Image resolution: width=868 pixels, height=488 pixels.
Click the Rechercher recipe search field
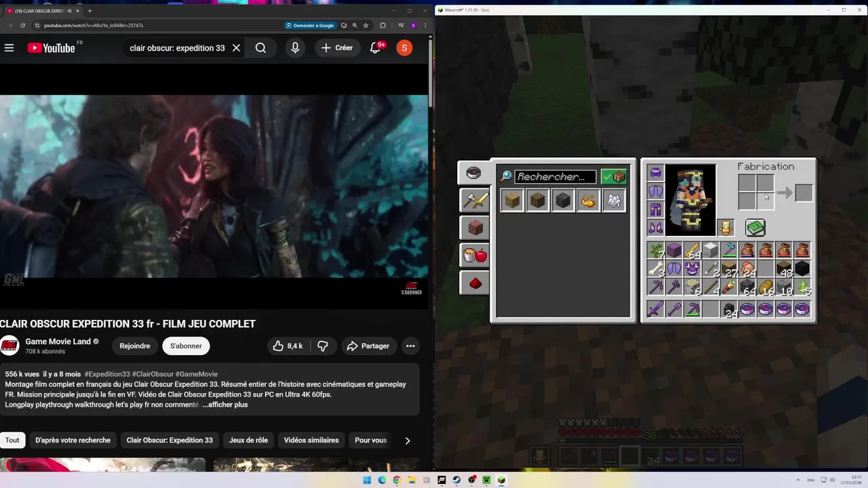pos(555,177)
